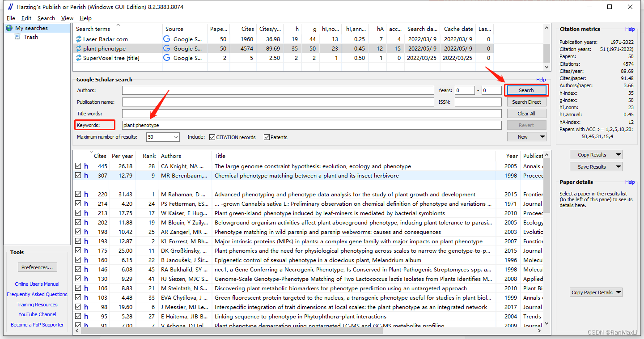Viewport: 644px width, 339px height.
Task: Open Online User's Manual link
Action: [x=37, y=284]
